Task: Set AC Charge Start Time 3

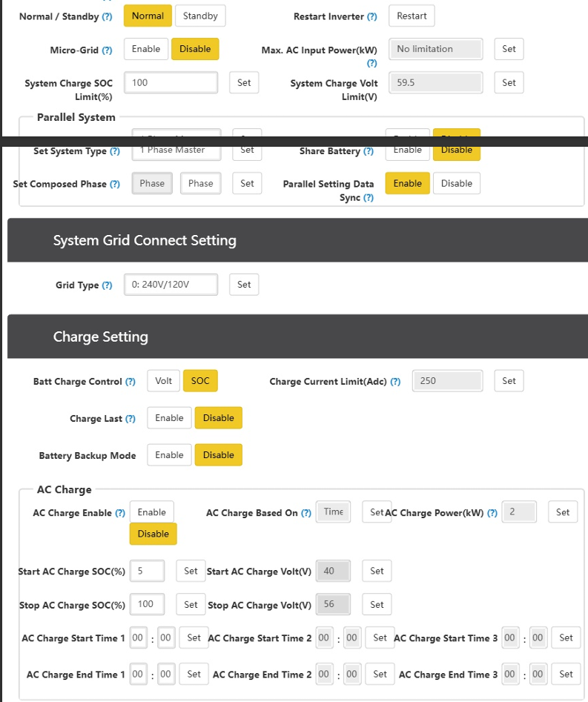Action: point(566,638)
